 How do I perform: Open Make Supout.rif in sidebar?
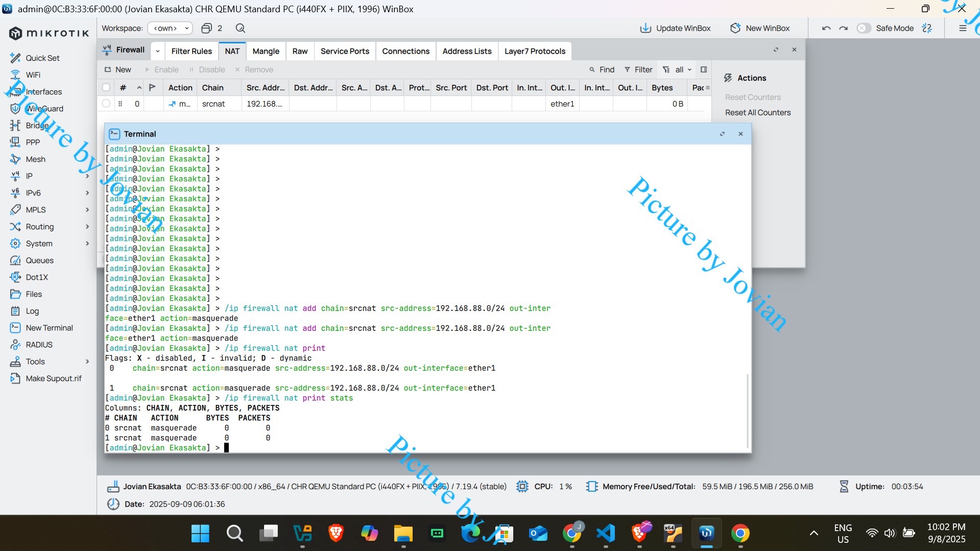(54, 378)
